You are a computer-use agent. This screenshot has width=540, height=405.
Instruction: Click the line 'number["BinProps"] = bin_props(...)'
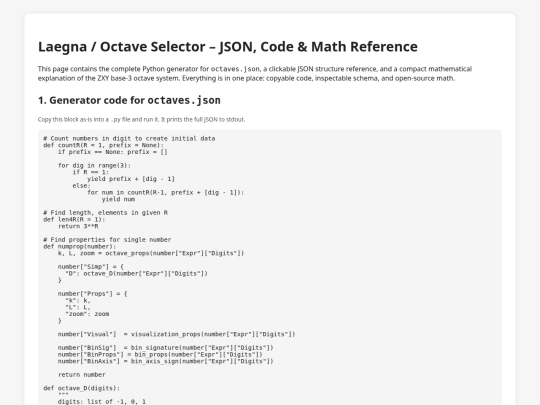[160, 354]
